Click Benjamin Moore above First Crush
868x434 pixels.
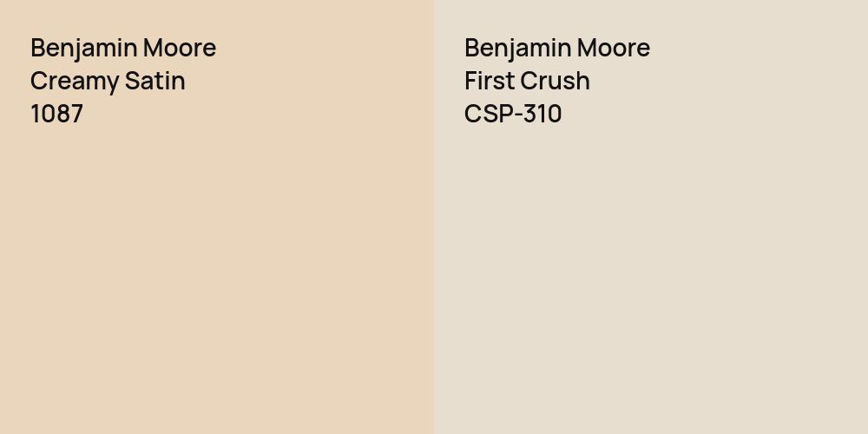pos(557,48)
